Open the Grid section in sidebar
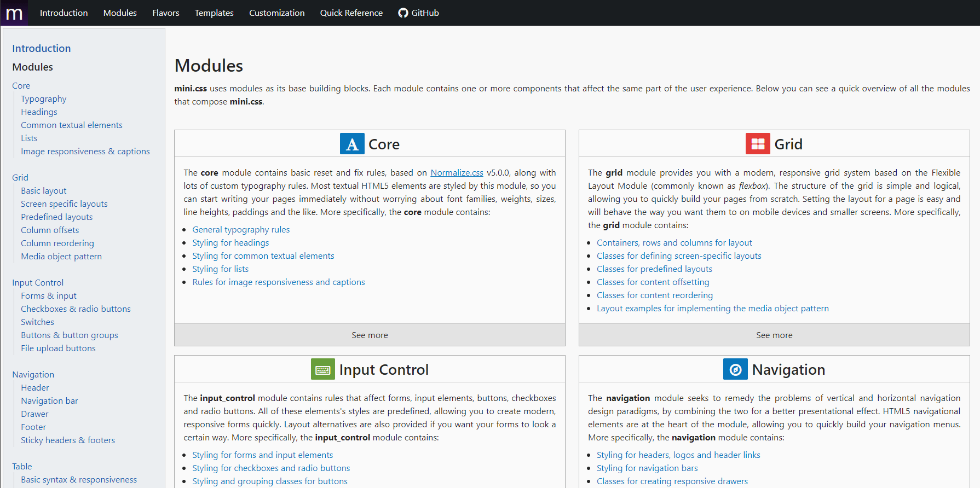Viewport: 980px width, 488px height. click(20, 178)
